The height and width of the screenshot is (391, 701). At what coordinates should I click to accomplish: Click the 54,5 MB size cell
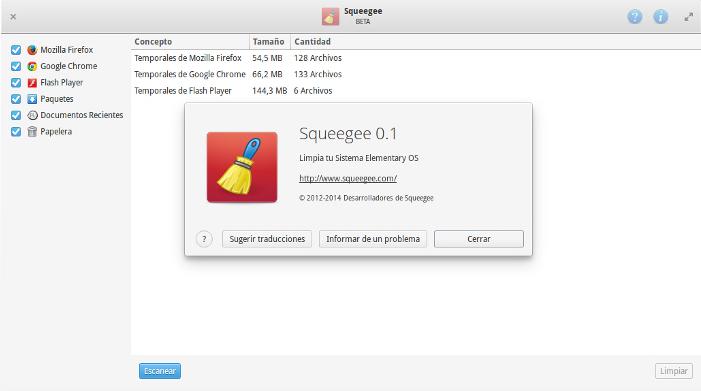267,58
